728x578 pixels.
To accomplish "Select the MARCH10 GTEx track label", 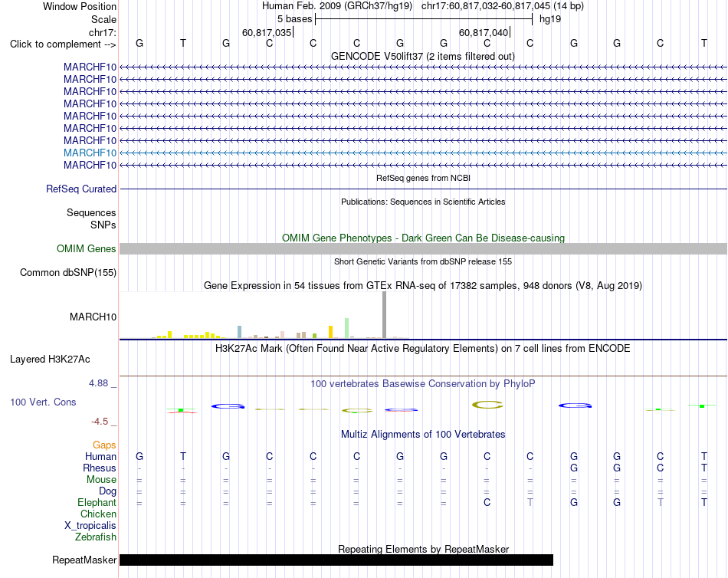I will click(93, 317).
